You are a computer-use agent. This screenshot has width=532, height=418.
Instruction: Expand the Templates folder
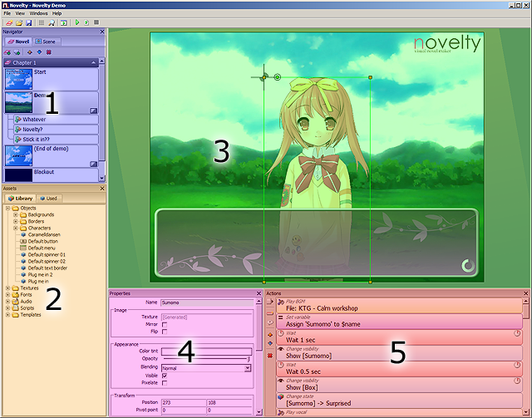7,315
